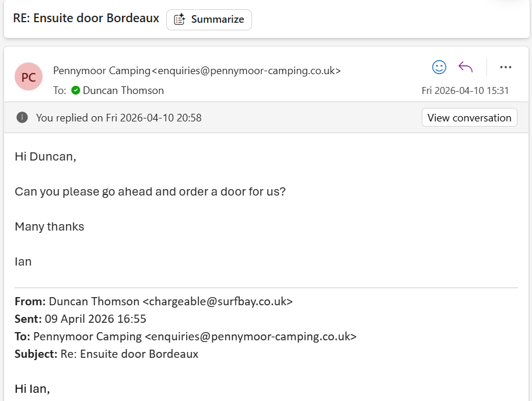532x401 pixels.
Task: Click the quoted To line Pennymoor email address
Action: (250, 337)
